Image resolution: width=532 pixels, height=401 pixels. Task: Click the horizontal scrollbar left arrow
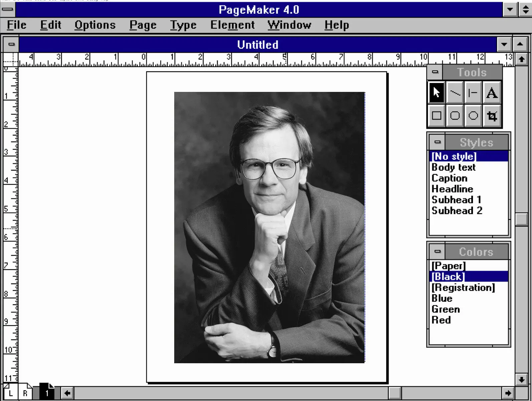67,393
